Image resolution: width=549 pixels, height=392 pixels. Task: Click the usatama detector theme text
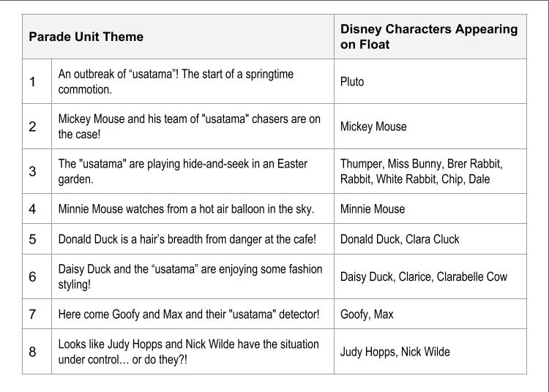coord(189,314)
